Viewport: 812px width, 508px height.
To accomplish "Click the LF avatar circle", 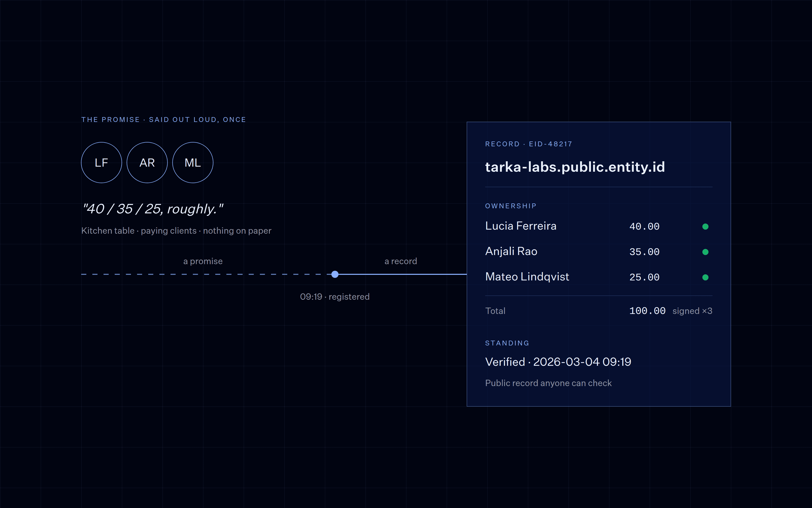I will 101,163.
